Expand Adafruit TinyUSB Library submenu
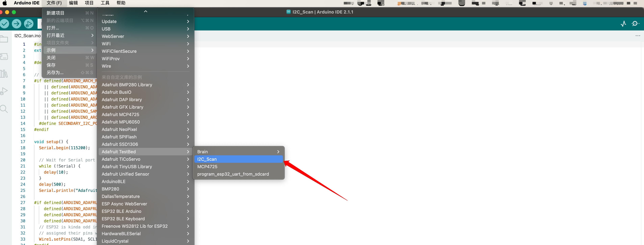 (x=145, y=167)
